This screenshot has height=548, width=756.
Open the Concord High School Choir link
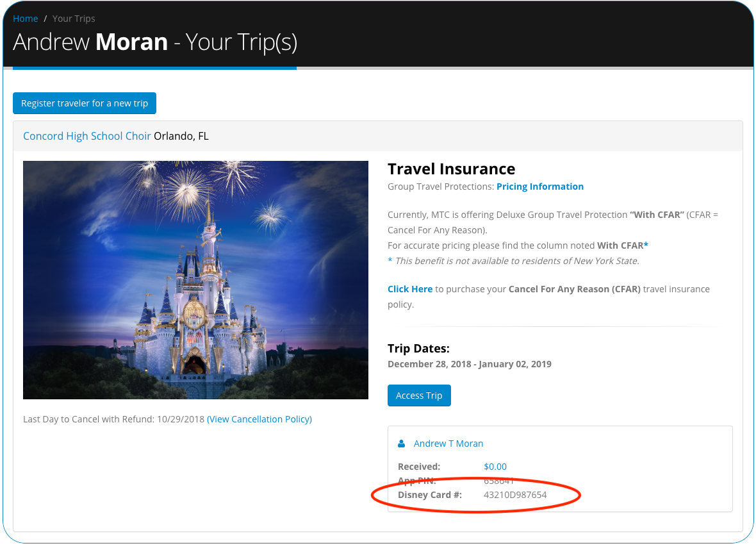click(x=87, y=136)
